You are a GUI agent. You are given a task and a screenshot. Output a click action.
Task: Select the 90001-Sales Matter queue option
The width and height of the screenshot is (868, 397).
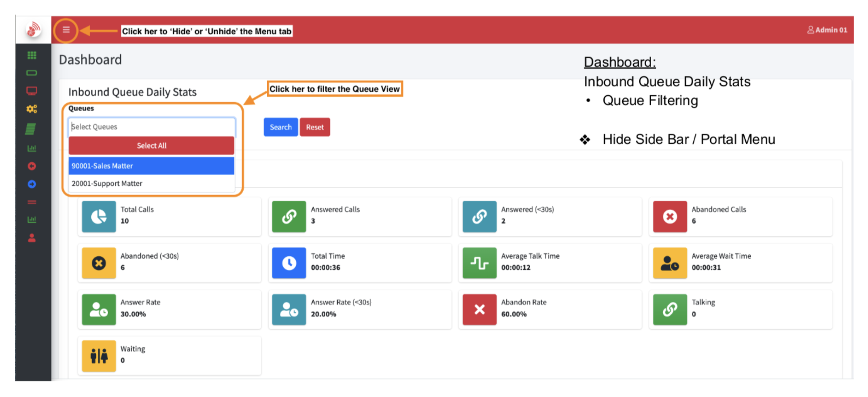[151, 165]
